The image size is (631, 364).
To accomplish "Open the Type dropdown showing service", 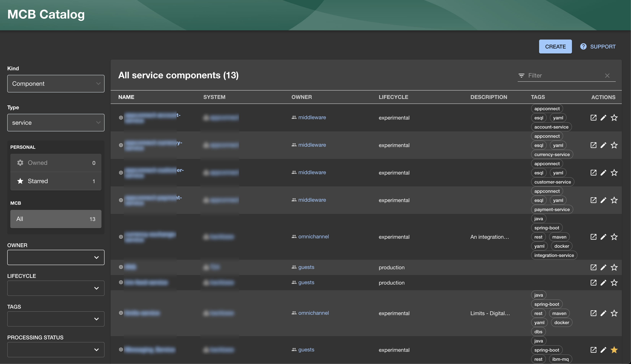I will (x=56, y=122).
